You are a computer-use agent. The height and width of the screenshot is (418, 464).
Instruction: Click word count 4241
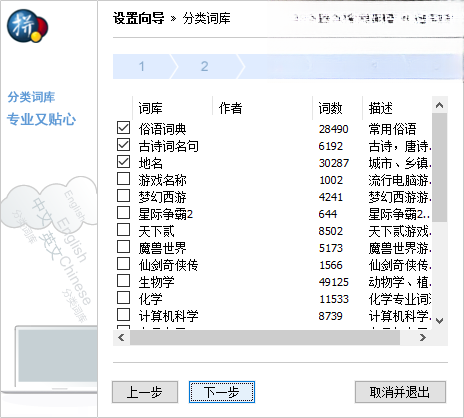pyautogui.click(x=330, y=197)
